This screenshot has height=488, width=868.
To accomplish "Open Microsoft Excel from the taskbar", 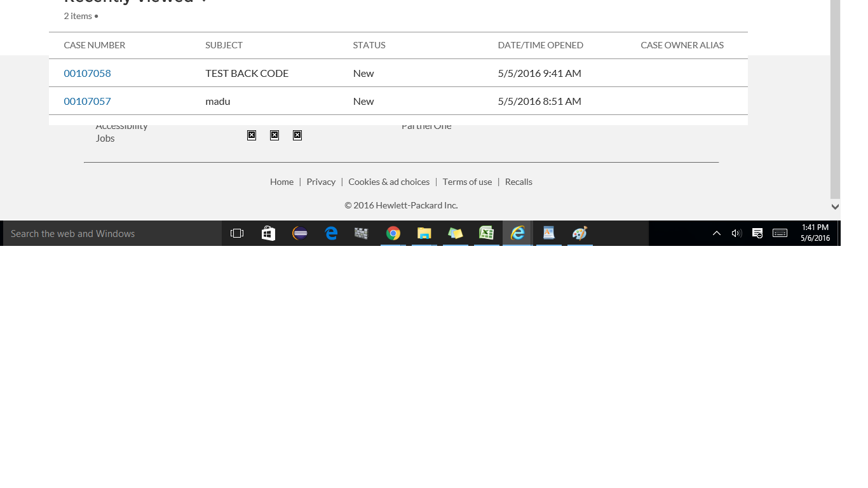I will tap(486, 233).
